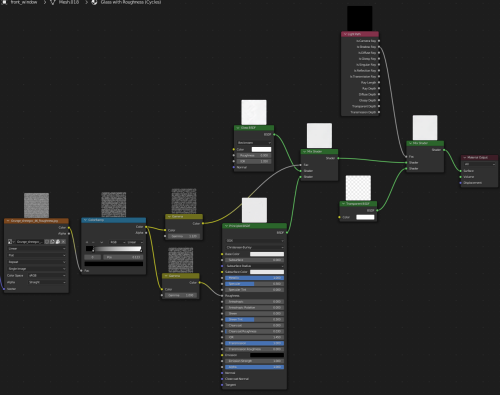Click the Volume input socket on Material Output
This screenshot has height=395, width=500.
pos(461,177)
